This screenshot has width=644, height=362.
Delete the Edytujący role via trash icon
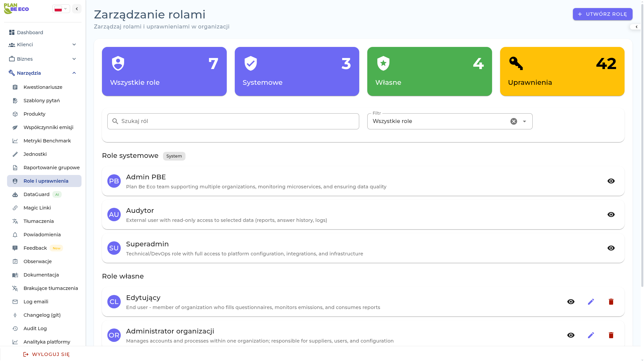point(611,302)
